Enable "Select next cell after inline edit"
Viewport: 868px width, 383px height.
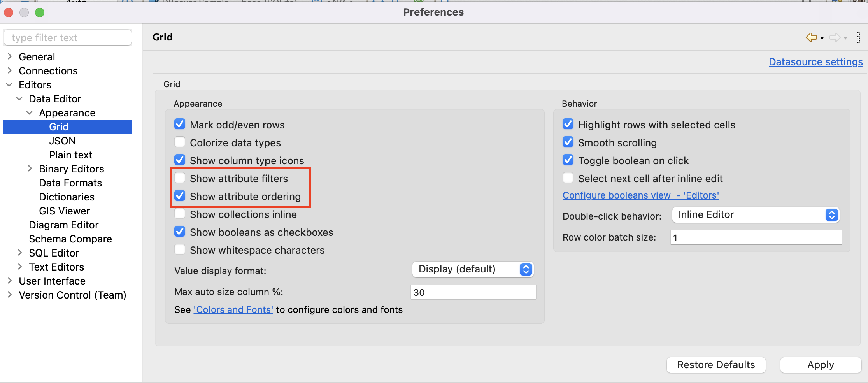[x=568, y=177]
